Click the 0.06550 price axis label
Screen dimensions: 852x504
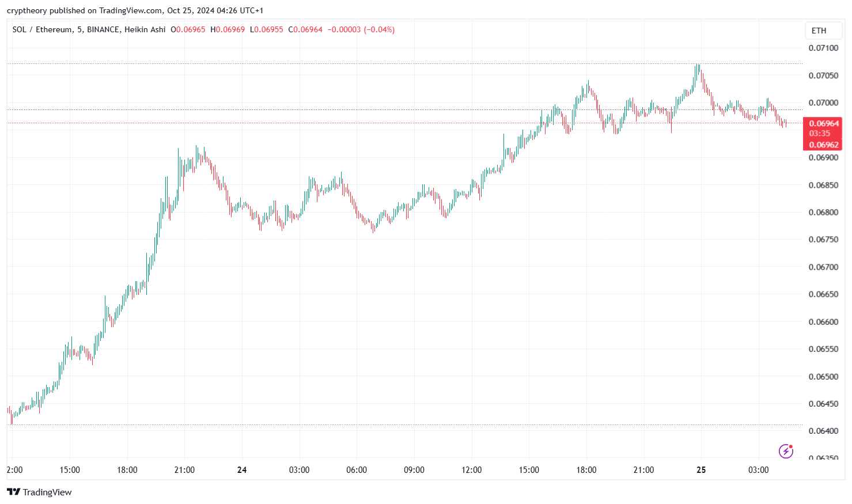823,348
